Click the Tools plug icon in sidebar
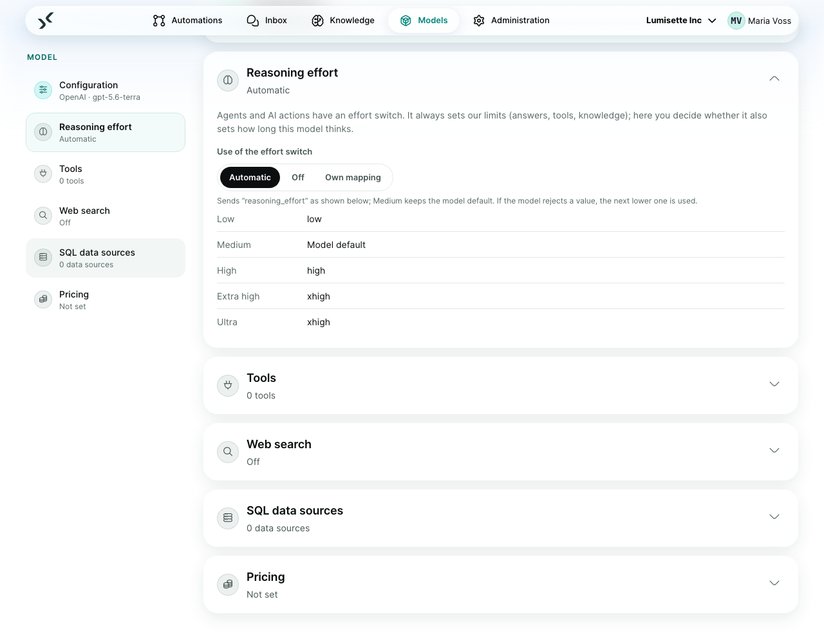This screenshot has height=644, width=824. click(x=43, y=174)
